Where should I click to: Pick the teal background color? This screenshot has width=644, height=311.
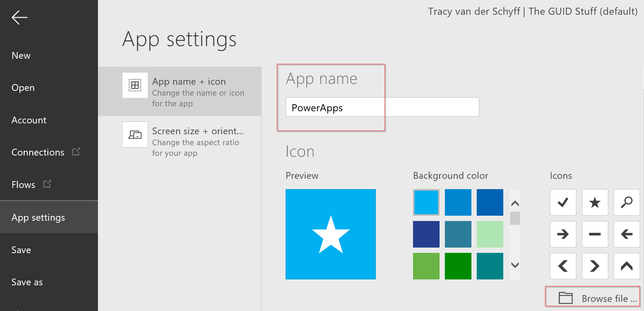coord(490,266)
